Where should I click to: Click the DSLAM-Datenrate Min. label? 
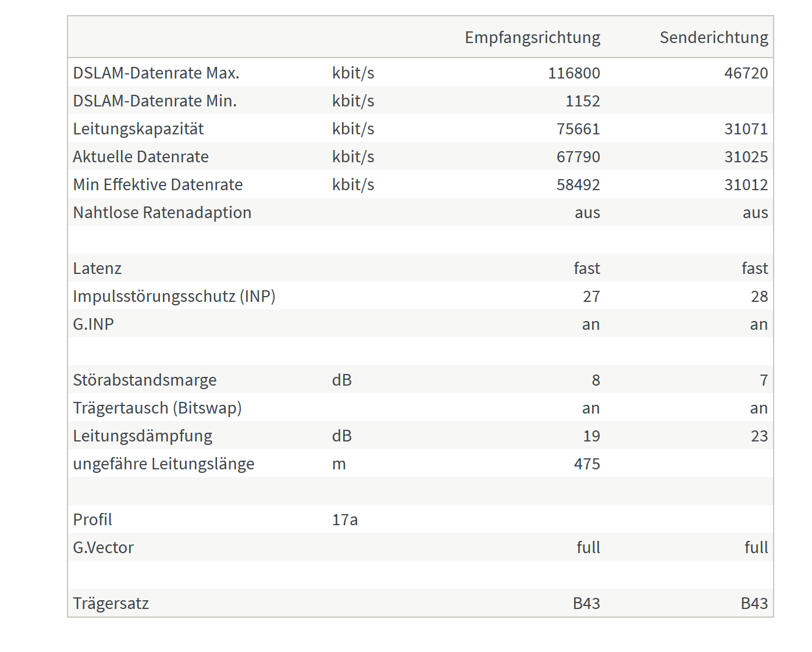(155, 101)
